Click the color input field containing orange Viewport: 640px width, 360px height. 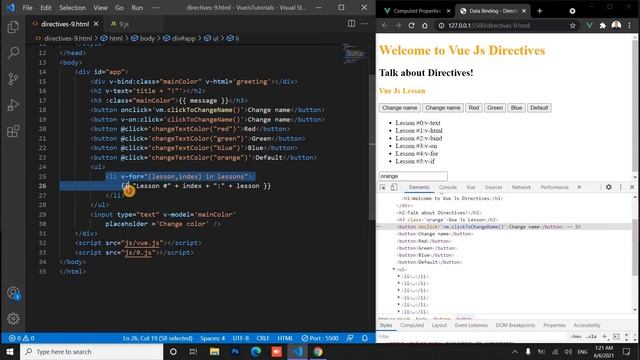pos(413,176)
